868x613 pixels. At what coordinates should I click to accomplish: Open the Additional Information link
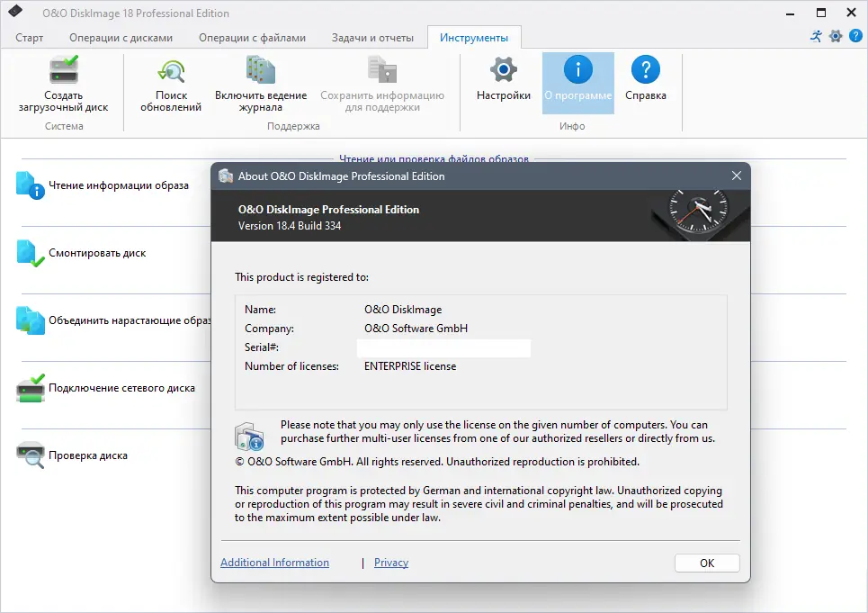tap(274, 563)
